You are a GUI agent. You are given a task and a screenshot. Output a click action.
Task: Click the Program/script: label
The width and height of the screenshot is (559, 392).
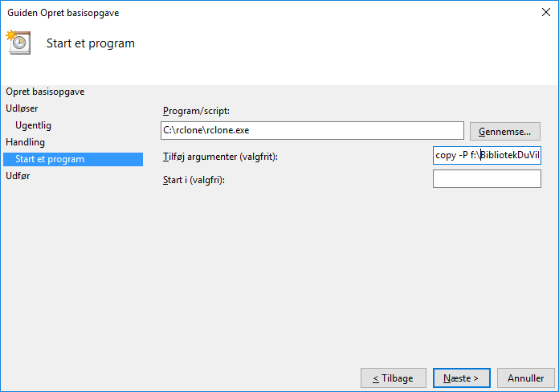point(196,111)
